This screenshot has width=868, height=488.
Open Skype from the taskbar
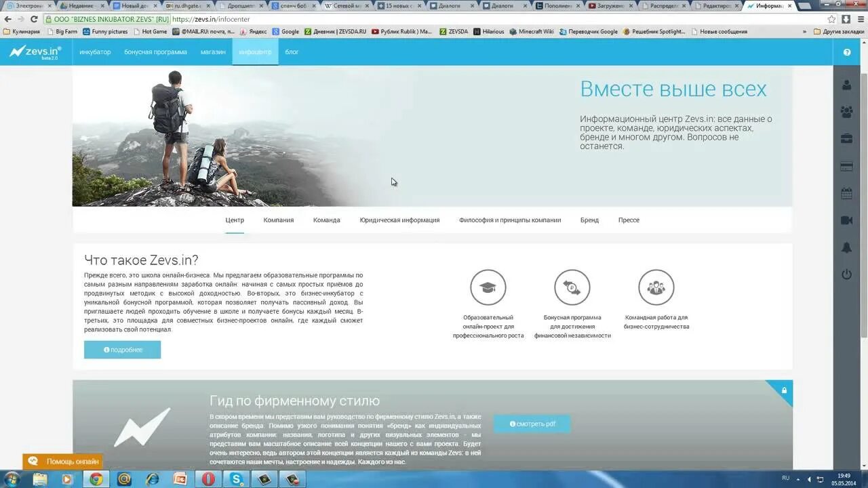click(237, 479)
